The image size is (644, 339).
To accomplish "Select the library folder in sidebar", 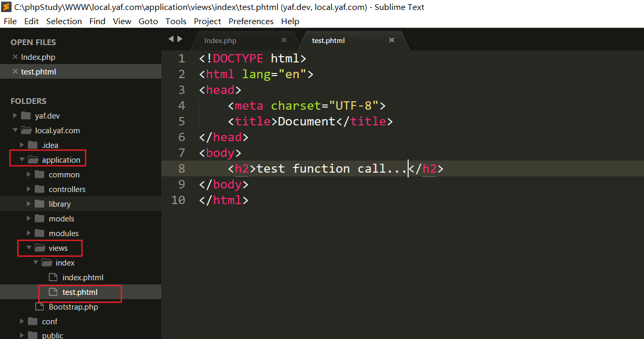I will click(59, 204).
